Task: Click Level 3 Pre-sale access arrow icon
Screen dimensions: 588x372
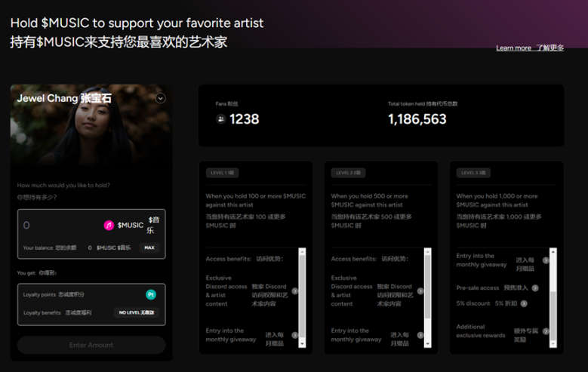Action: [x=535, y=287]
